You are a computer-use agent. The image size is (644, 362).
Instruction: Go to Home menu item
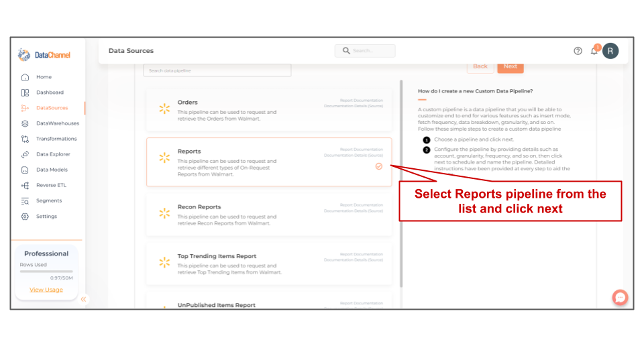tap(44, 76)
